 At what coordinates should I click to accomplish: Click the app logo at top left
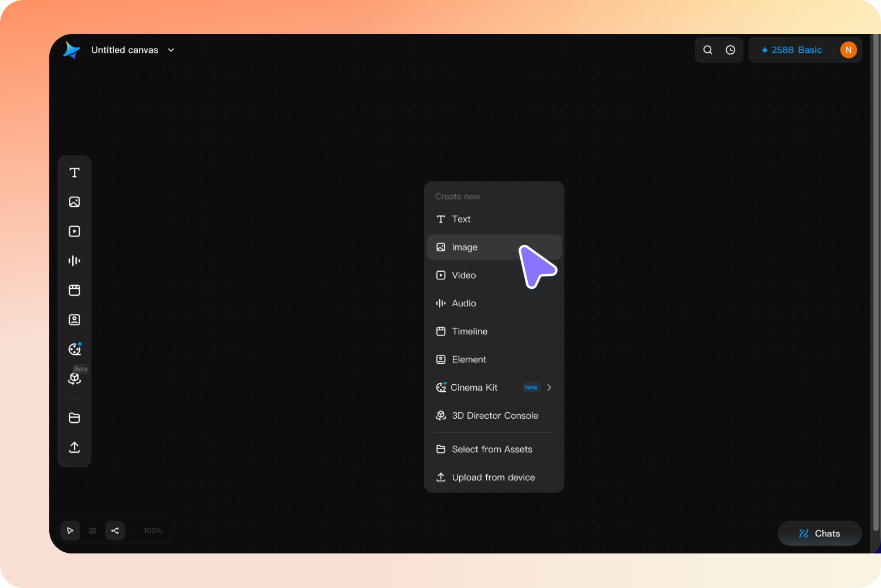[71, 50]
